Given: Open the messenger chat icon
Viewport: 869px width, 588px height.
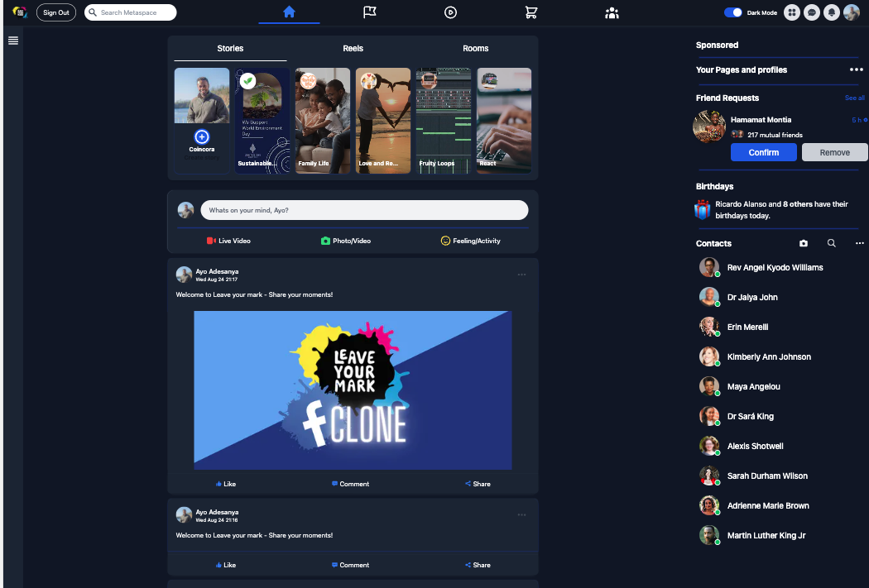Looking at the screenshot, I should point(812,12).
